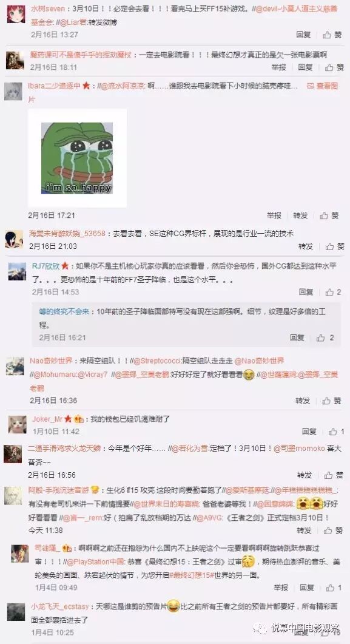Reply to 水树seven's comment via 回复
Viewport: 350px width, 644px height.
(304, 35)
